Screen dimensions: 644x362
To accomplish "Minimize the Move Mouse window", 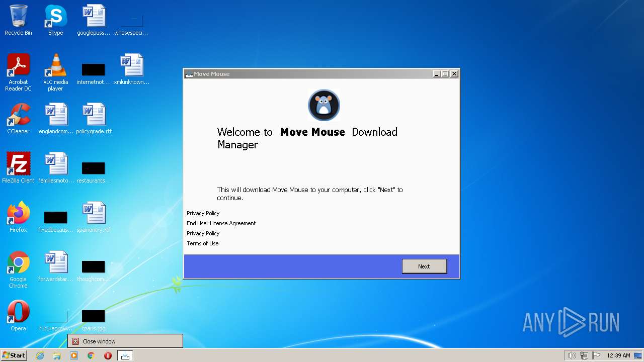I will (x=437, y=74).
